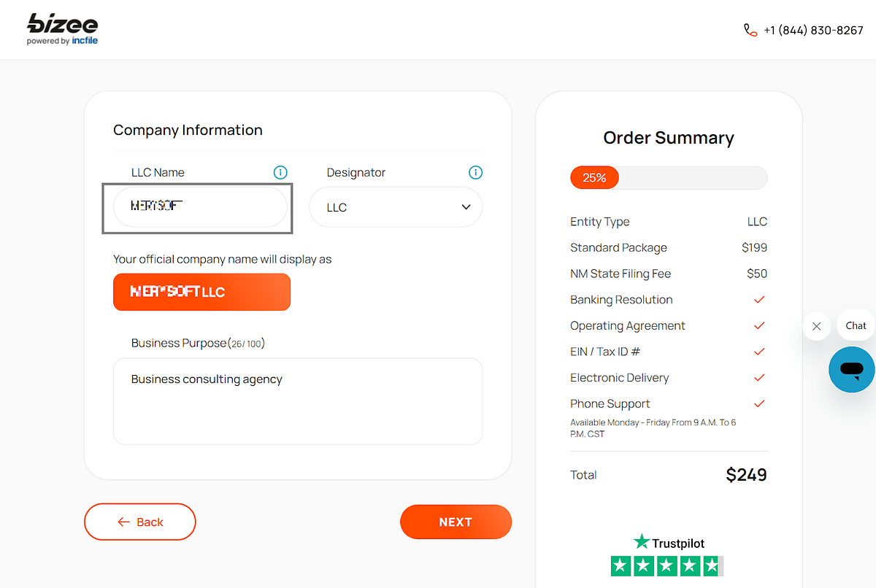The image size is (876, 588).
Task: Click the phone icon in header
Action: [750, 30]
